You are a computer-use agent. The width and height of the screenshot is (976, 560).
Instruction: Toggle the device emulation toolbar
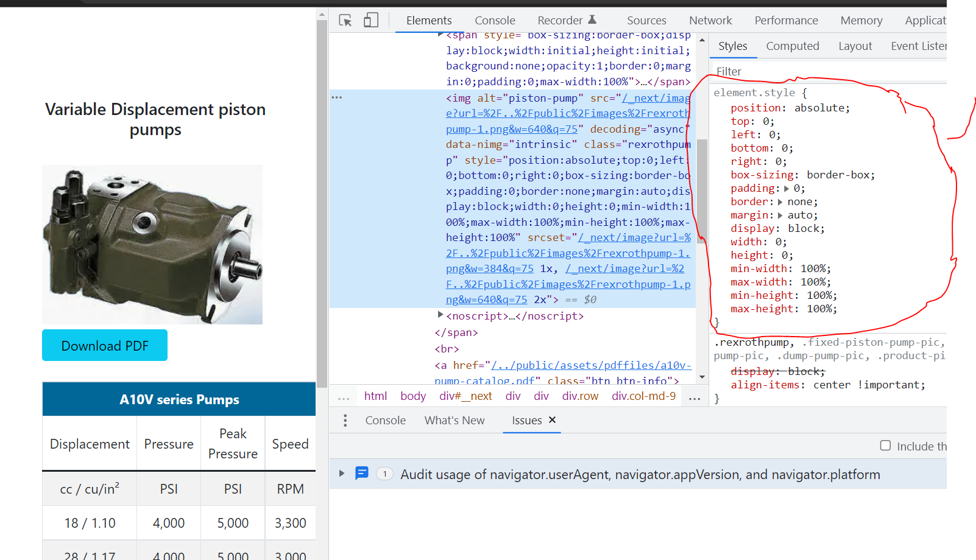point(371,20)
